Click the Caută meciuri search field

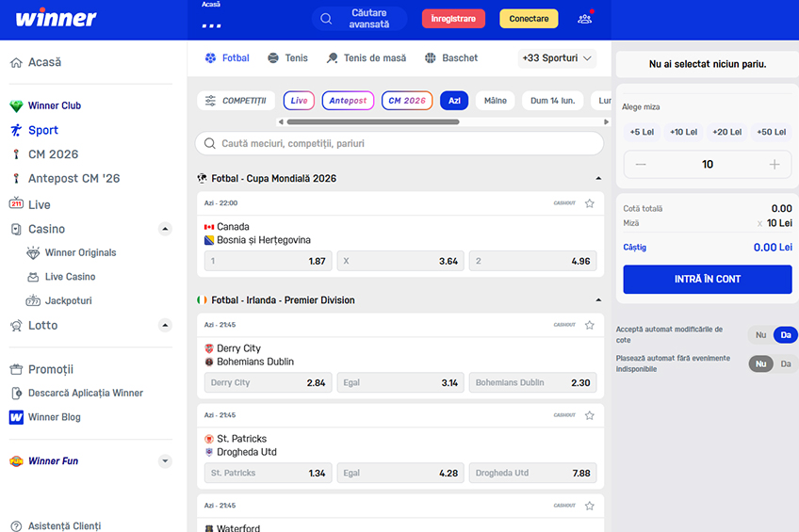(399, 143)
